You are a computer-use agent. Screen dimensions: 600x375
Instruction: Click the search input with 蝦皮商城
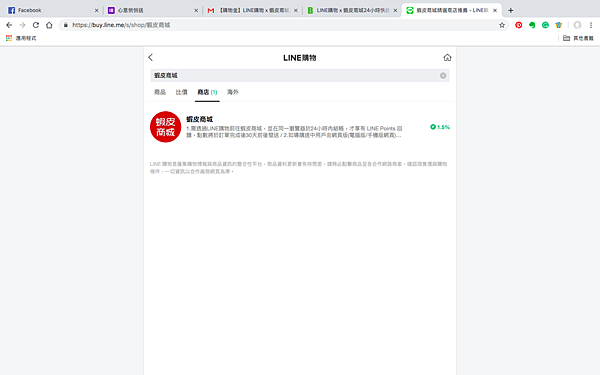point(300,75)
